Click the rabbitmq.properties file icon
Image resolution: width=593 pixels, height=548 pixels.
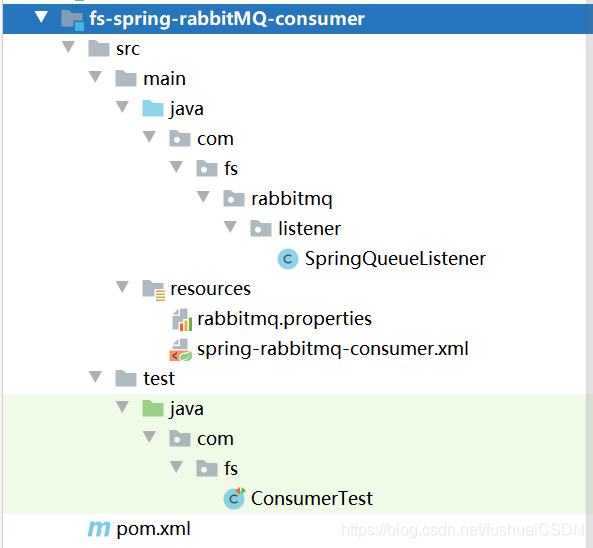point(182,320)
